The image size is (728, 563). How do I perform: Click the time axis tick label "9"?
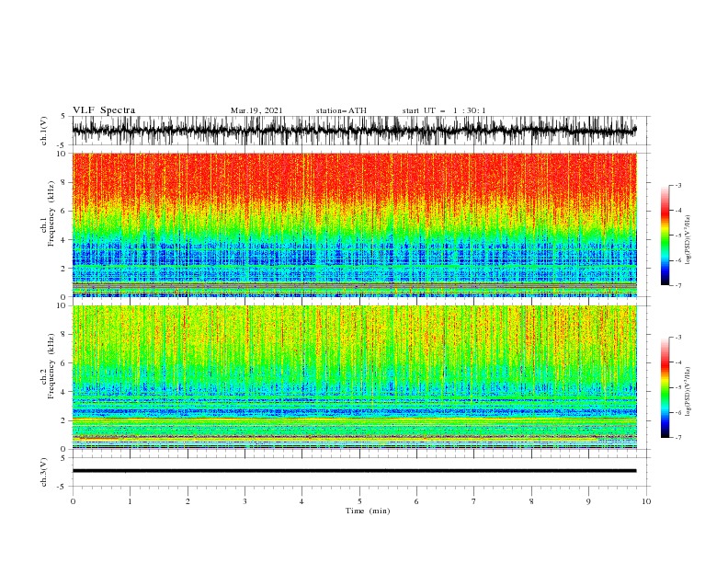click(588, 501)
